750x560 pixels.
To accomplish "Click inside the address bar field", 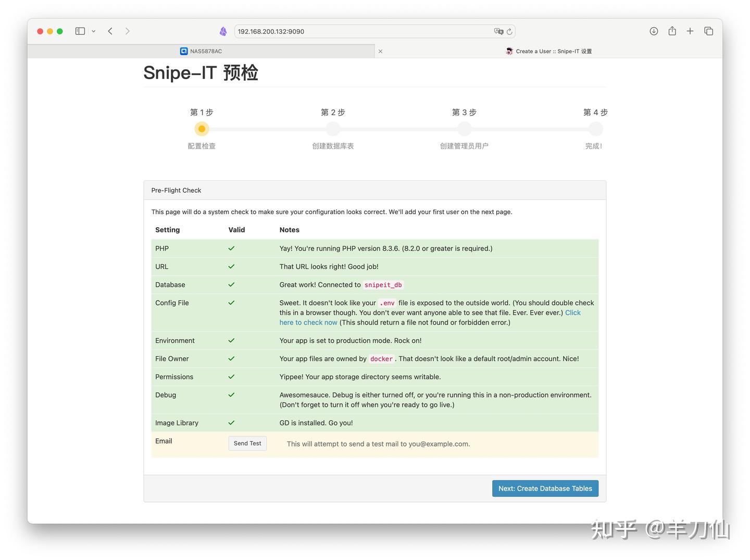I will pos(365,31).
